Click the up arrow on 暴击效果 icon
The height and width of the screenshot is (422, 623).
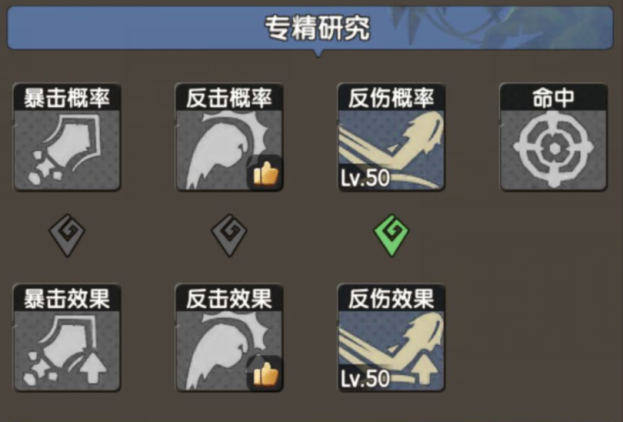(93, 369)
